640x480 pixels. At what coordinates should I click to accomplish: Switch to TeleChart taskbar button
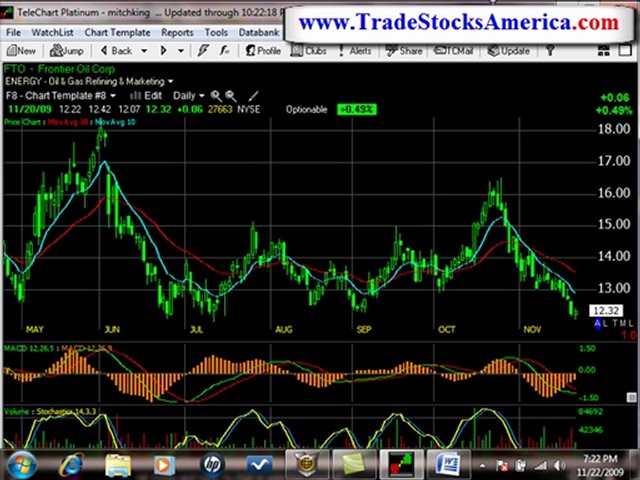[x=402, y=465]
